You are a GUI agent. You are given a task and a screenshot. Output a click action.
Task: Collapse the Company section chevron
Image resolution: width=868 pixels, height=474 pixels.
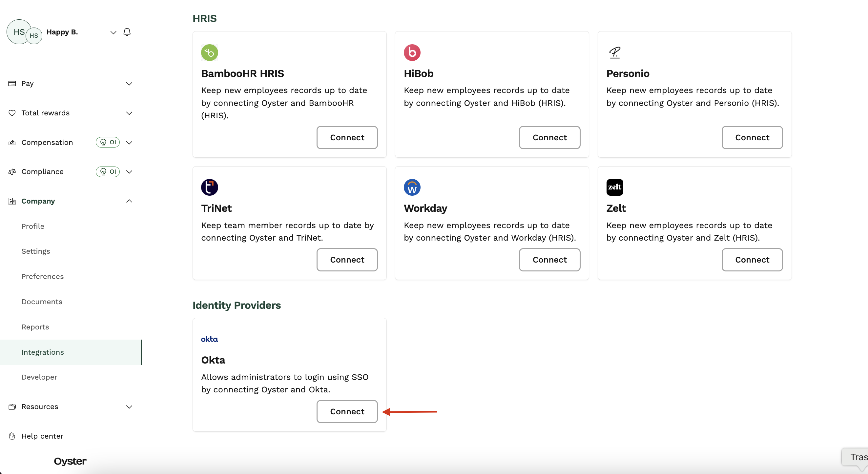click(129, 201)
